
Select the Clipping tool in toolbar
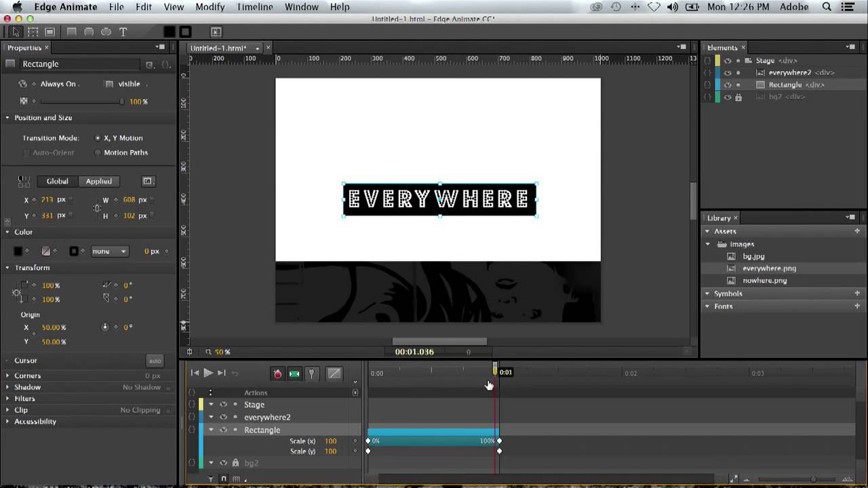50,32
